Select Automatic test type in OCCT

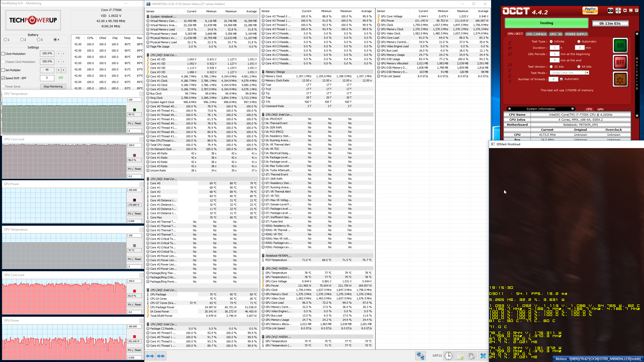pyautogui.click(x=579, y=42)
